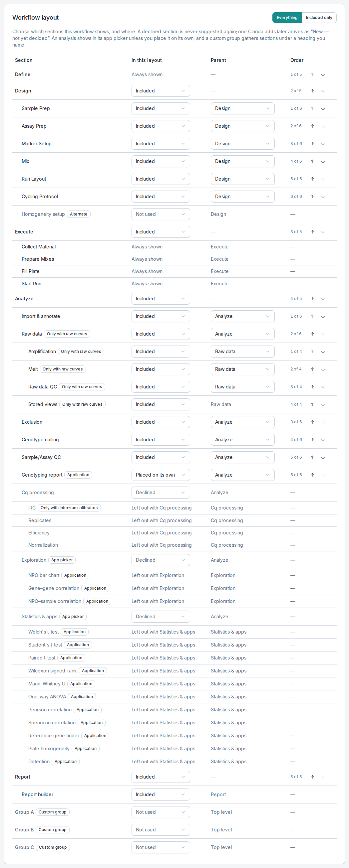Open Placed on its own dropdown for Genotyping report
Image resolution: width=349 pixels, height=868 pixels.
161,475
